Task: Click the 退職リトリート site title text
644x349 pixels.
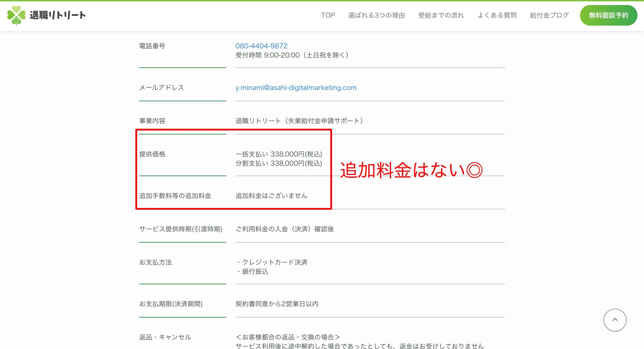Action: click(58, 15)
